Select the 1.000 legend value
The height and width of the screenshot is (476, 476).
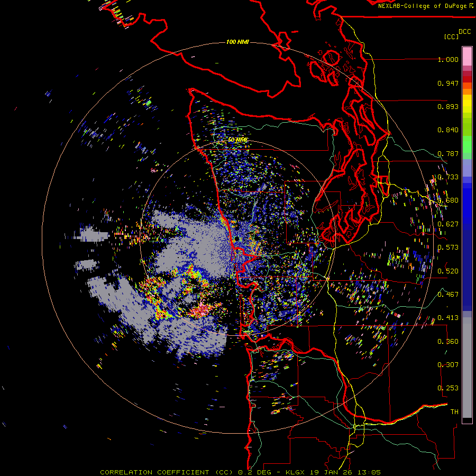[x=448, y=59]
